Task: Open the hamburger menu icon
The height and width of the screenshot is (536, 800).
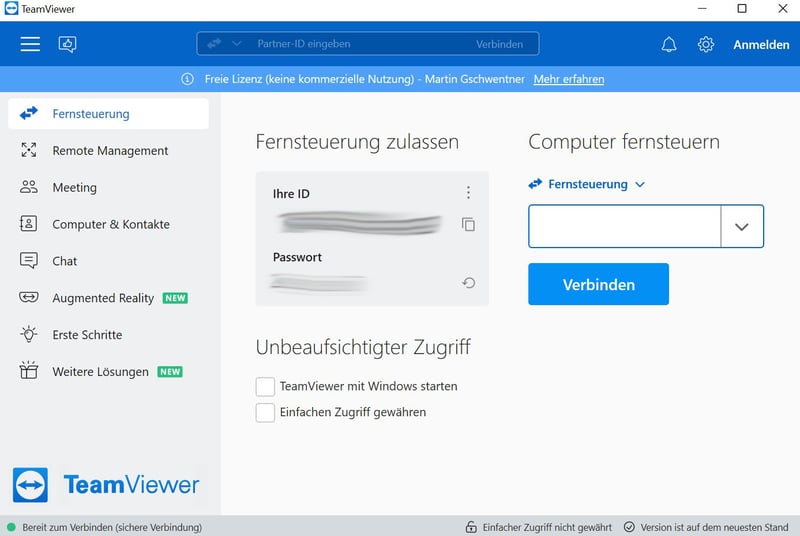Action: pos(30,44)
